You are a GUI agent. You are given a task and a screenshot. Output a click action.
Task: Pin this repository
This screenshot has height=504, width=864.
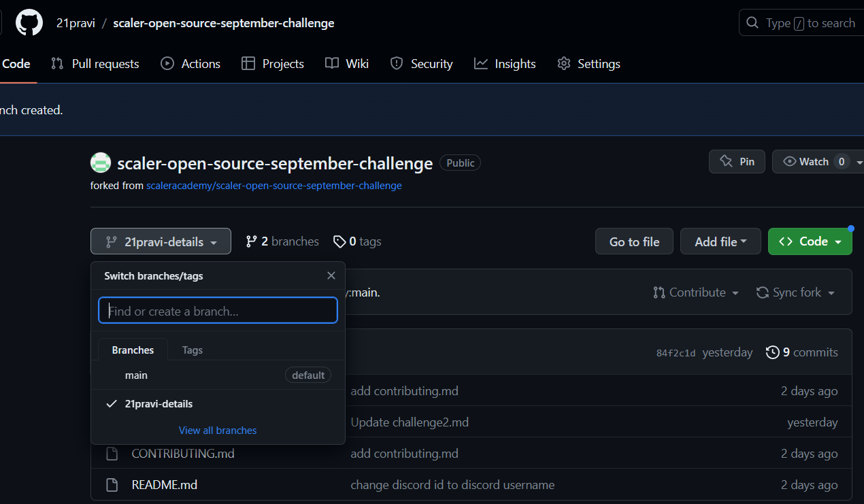pos(737,161)
